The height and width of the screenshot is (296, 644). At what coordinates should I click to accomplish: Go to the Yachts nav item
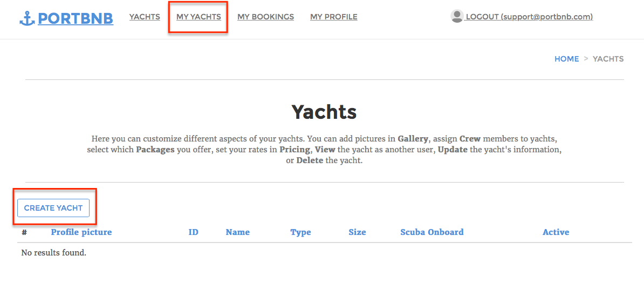point(145,17)
